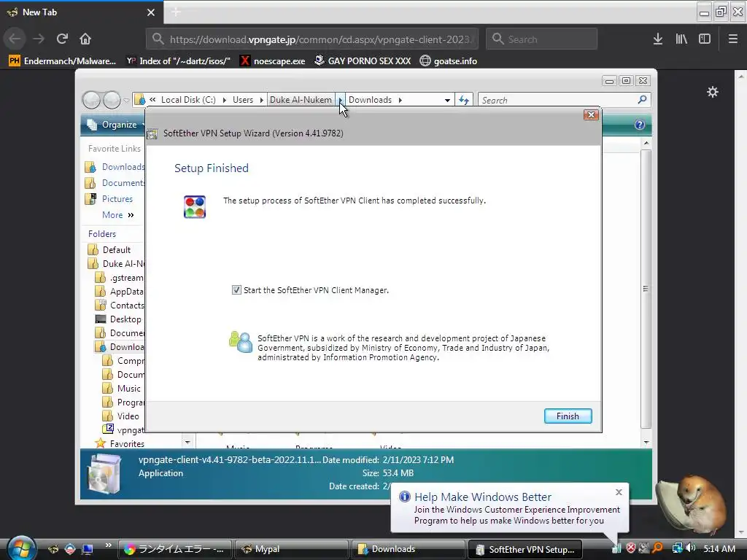This screenshot has width=747, height=560.
Task: Select Music folder in tree
Action: tap(122, 389)
